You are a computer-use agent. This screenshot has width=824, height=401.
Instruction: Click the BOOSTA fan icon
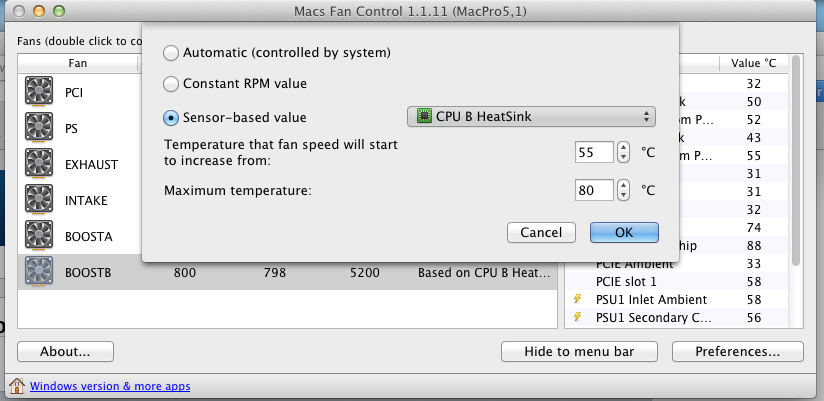[x=39, y=236]
